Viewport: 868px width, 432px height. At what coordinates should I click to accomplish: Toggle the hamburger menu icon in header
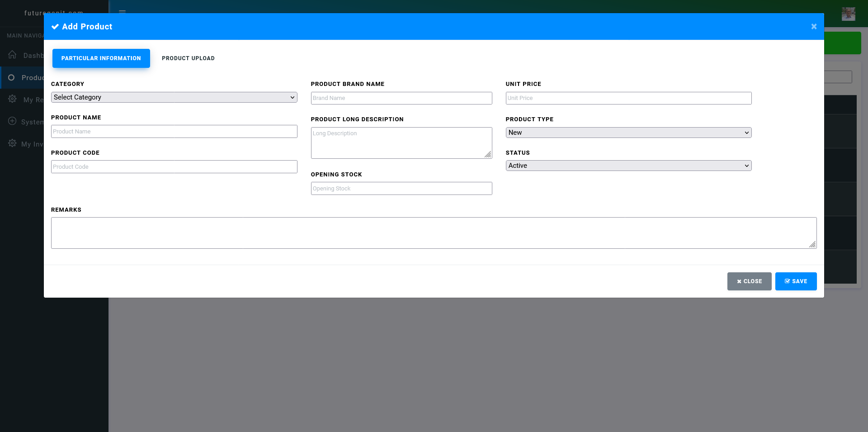pos(122,11)
